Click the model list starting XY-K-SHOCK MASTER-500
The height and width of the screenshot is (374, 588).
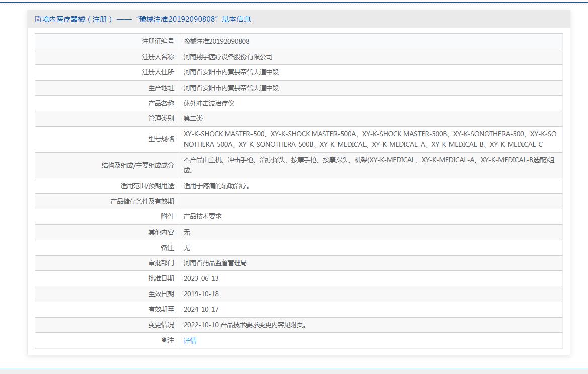[x=370, y=139]
